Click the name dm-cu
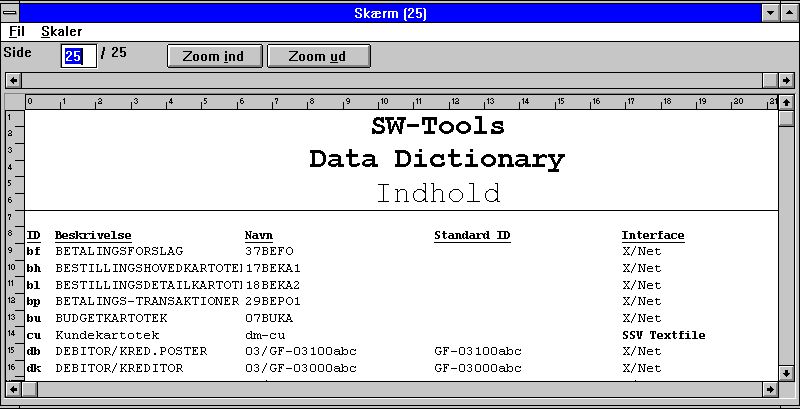Viewport: 800px width, 409px height. [265, 336]
